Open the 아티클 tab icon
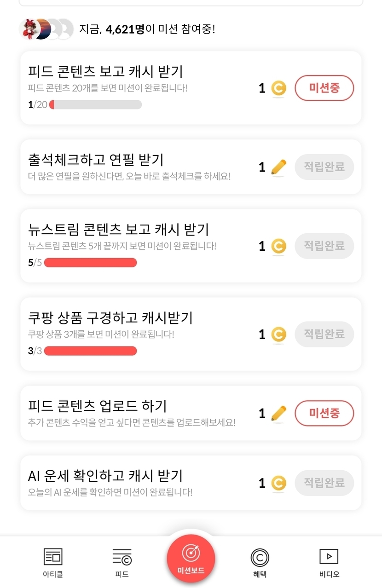382x588 pixels. click(53, 557)
